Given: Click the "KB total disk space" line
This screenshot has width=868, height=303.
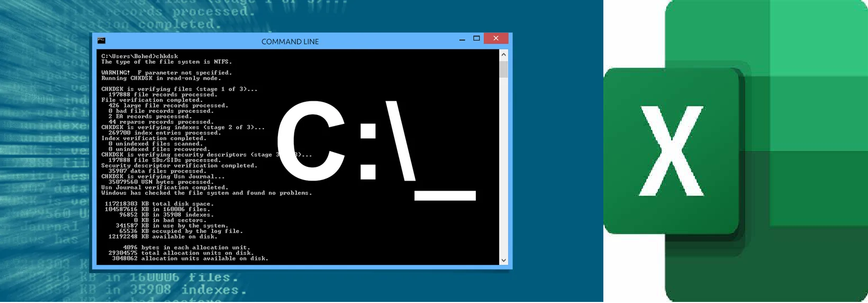Looking at the screenshot, I should (x=159, y=204).
